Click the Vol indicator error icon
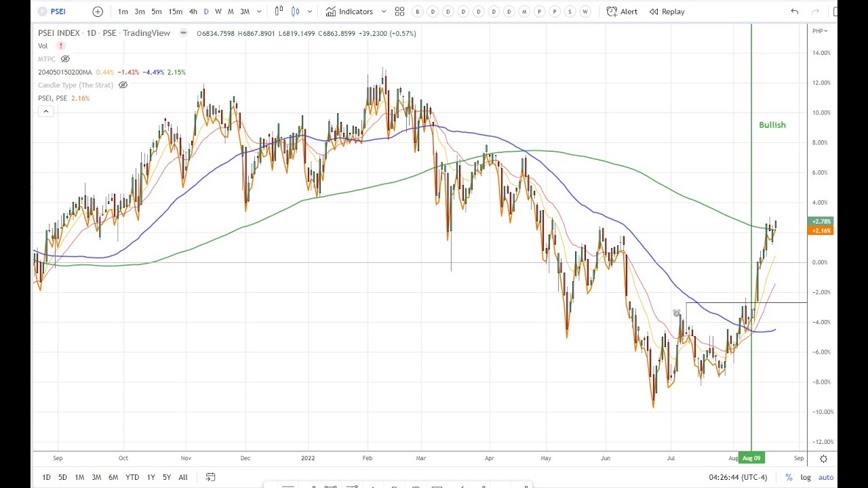868x488 pixels. pyautogui.click(x=60, y=46)
